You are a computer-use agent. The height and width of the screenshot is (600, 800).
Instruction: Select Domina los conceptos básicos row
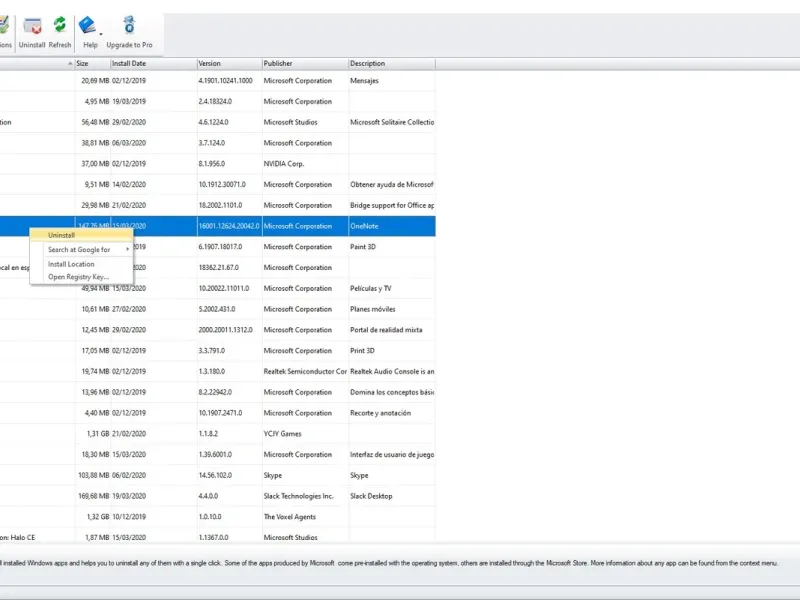pyautogui.click(x=392, y=392)
